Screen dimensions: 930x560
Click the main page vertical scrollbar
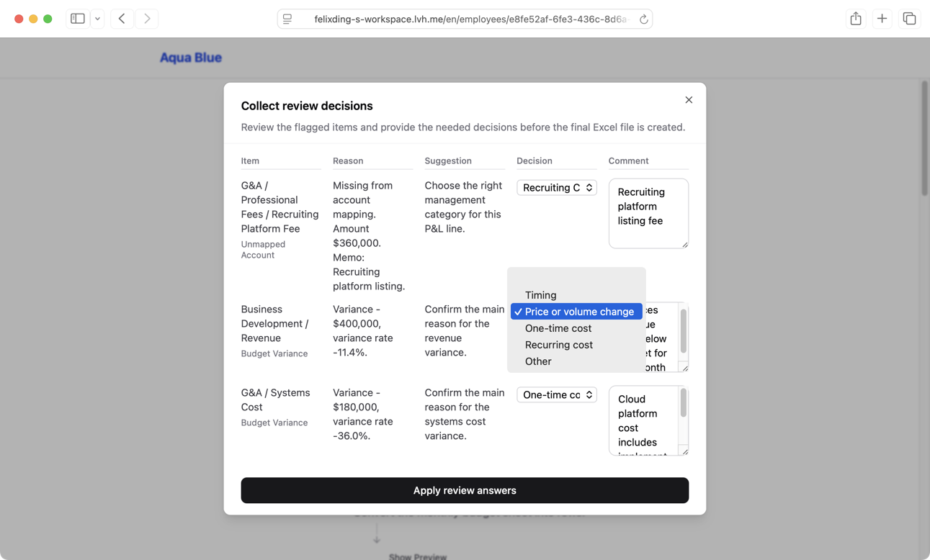click(x=925, y=138)
